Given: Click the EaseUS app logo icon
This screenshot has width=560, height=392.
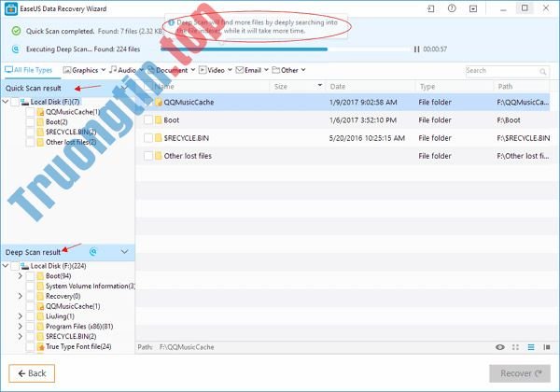Looking at the screenshot, I should point(11,9).
